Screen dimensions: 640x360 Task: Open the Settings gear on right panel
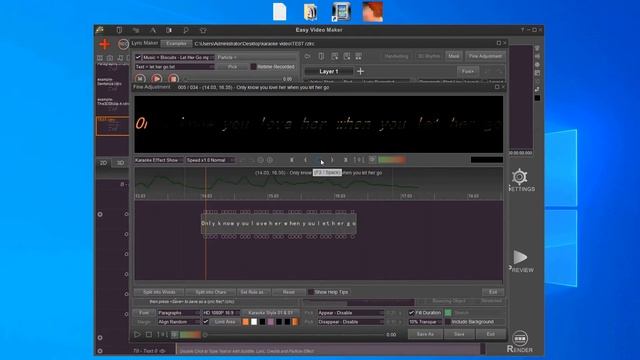pyautogui.click(x=520, y=177)
